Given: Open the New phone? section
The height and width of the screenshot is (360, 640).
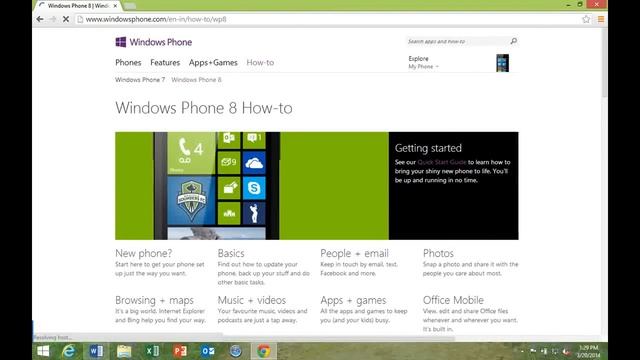Looking at the screenshot, I should (144, 253).
